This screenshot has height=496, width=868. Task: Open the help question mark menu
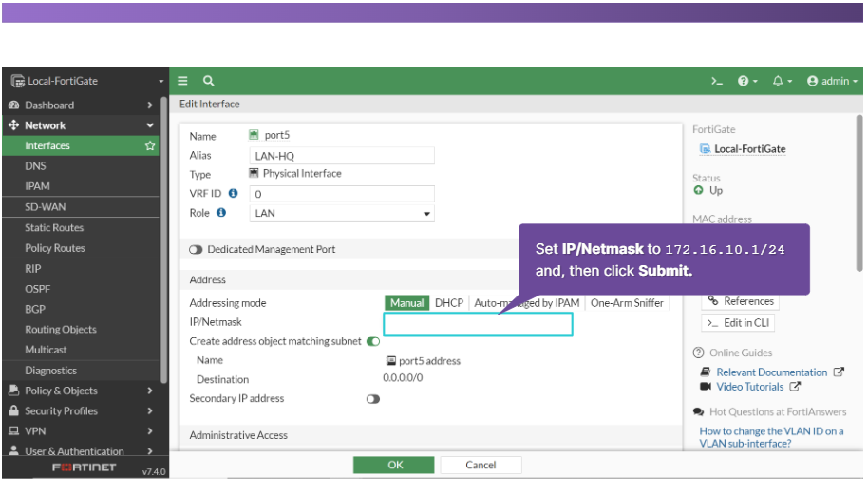click(x=747, y=82)
